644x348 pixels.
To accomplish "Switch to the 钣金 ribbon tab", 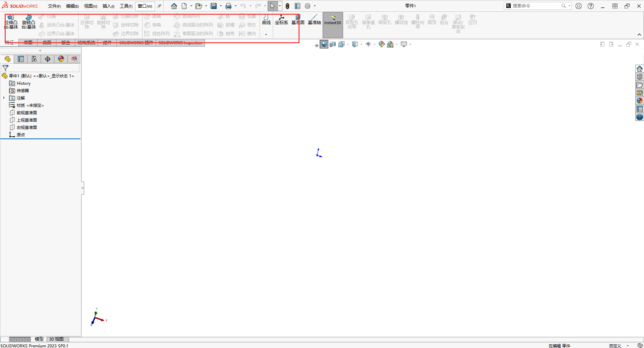I will (66, 43).
